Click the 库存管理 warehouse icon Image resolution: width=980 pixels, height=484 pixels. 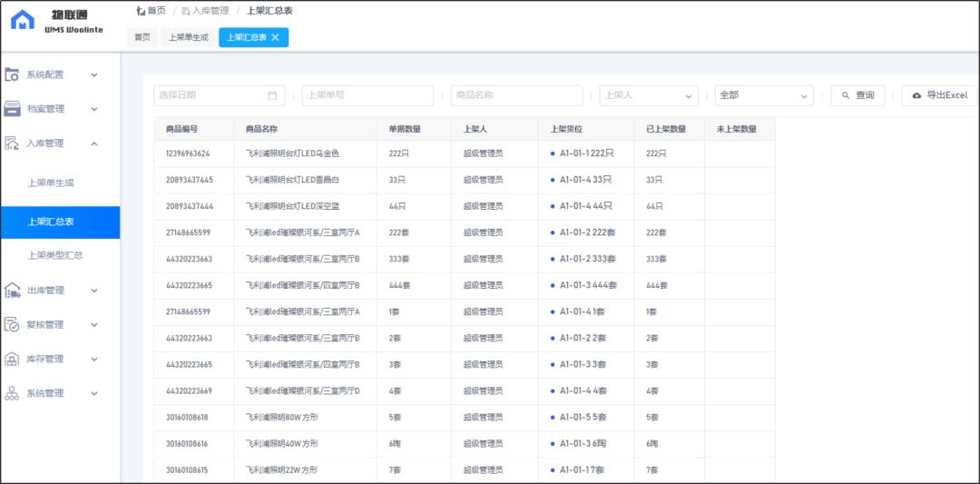coord(13,360)
